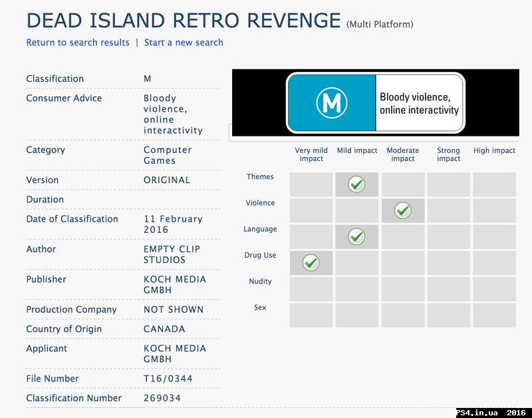
Task: Click the Very mild impact column header
Action: 311,154
